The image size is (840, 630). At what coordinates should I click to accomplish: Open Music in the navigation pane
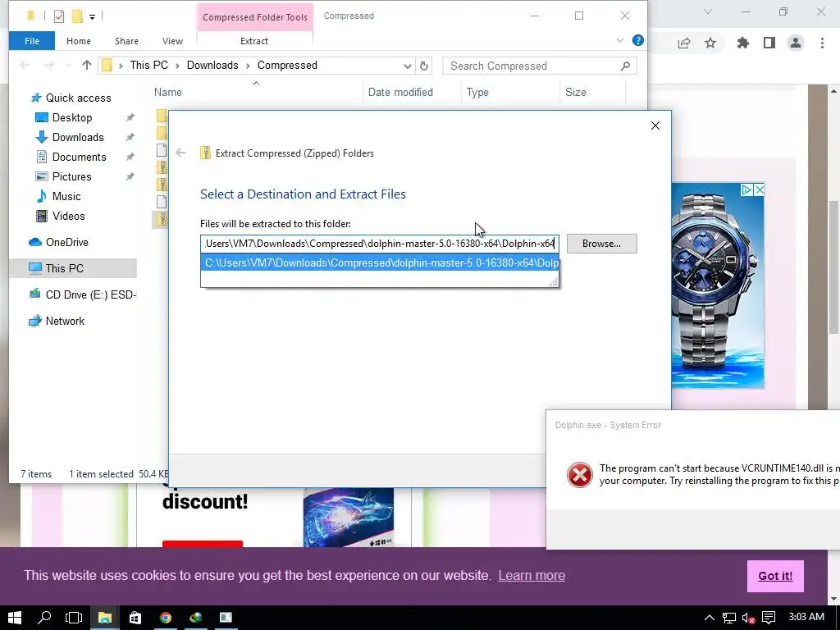click(66, 197)
